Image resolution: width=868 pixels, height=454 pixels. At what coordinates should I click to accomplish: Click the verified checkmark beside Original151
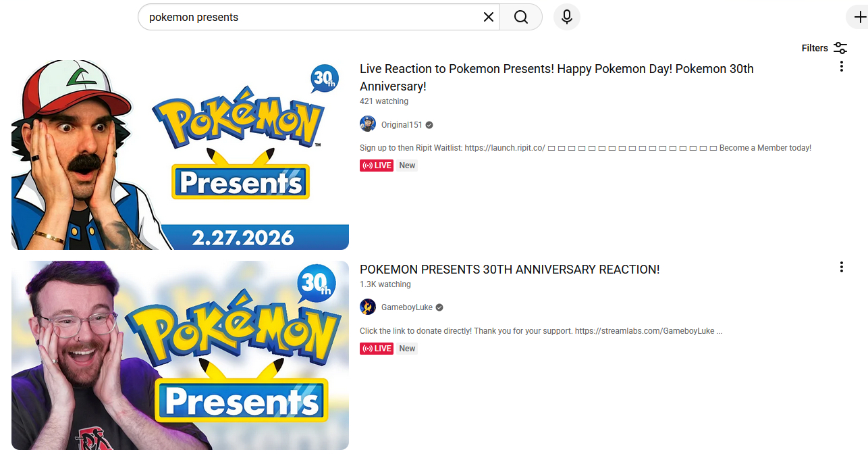pyautogui.click(x=429, y=125)
